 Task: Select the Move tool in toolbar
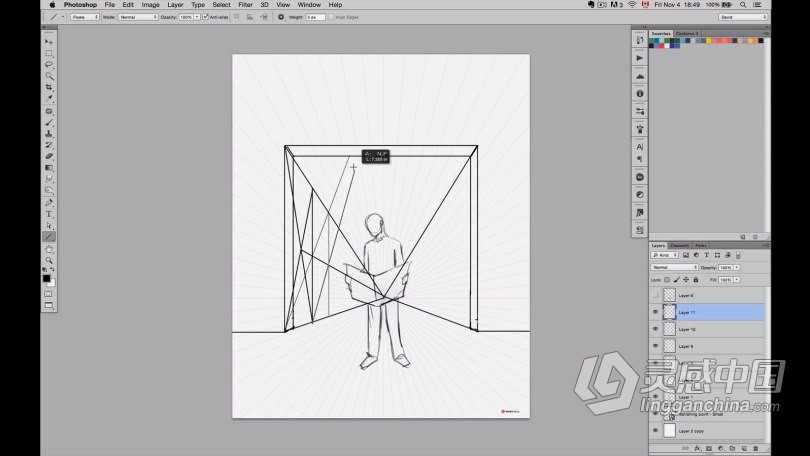click(48, 41)
